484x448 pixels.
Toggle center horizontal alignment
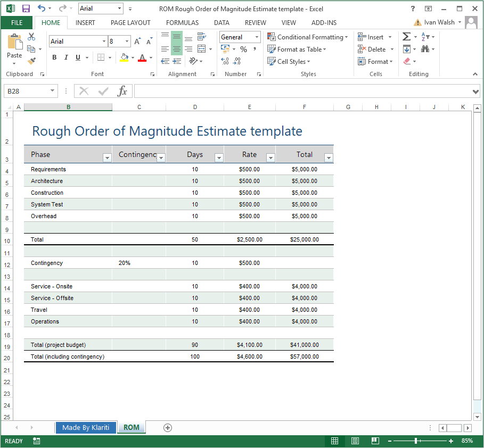tap(176, 48)
